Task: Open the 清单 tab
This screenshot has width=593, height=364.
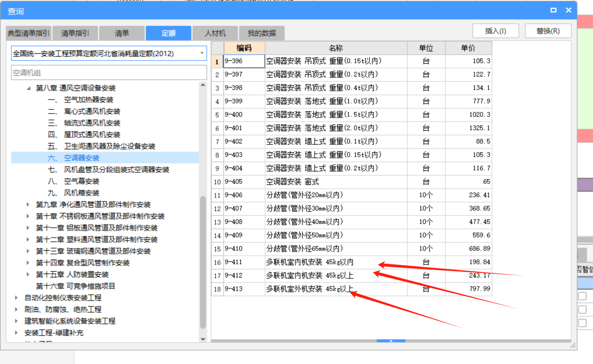Action: point(122,33)
